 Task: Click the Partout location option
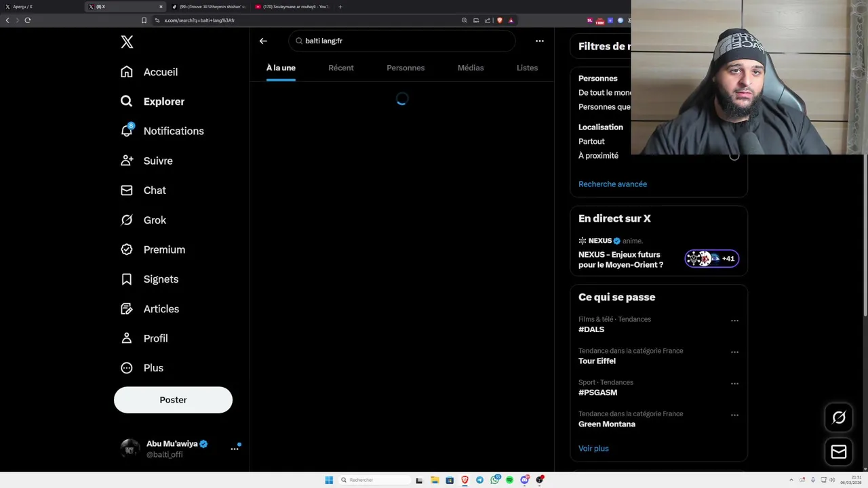pos(591,142)
